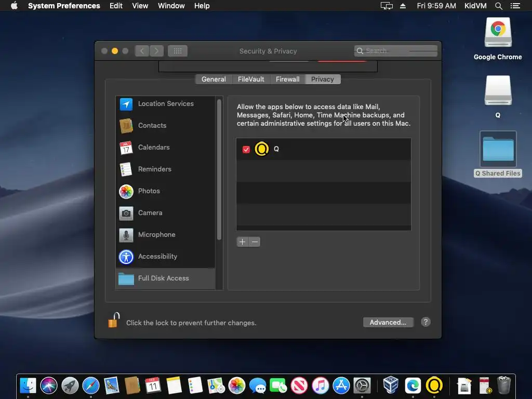
Task: Go forward in System Preferences
Action: pyautogui.click(x=156, y=51)
